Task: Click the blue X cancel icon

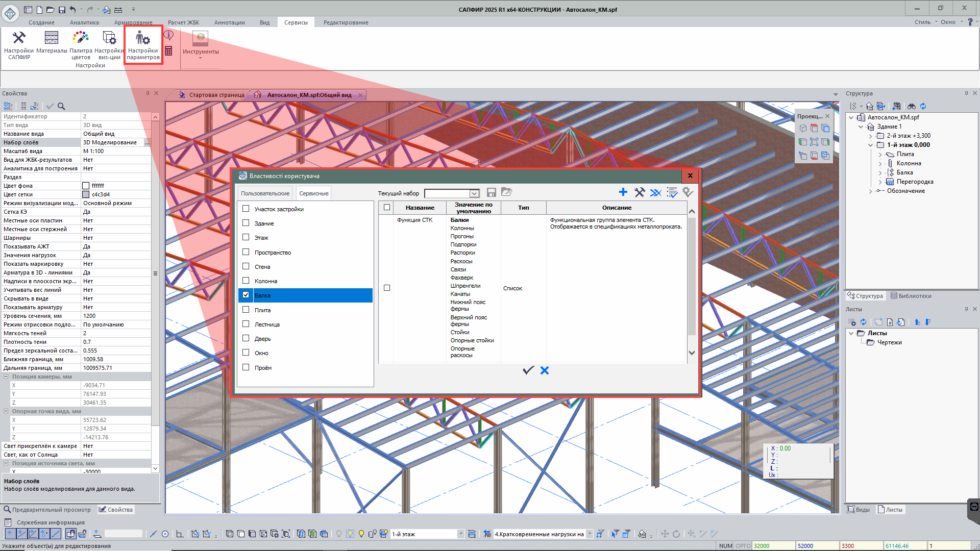Action: pyautogui.click(x=545, y=370)
